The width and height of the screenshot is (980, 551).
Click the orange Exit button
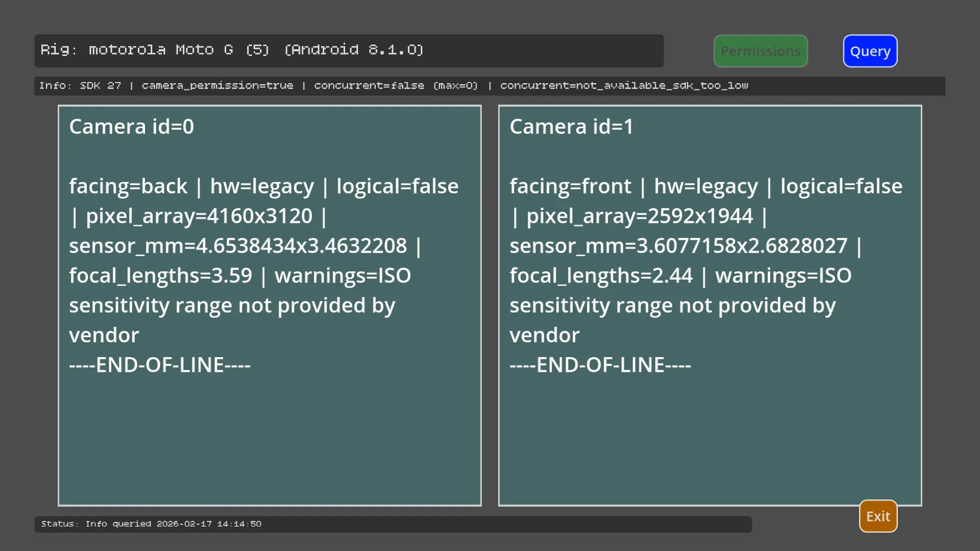pyautogui.click(x=878, y=516)
